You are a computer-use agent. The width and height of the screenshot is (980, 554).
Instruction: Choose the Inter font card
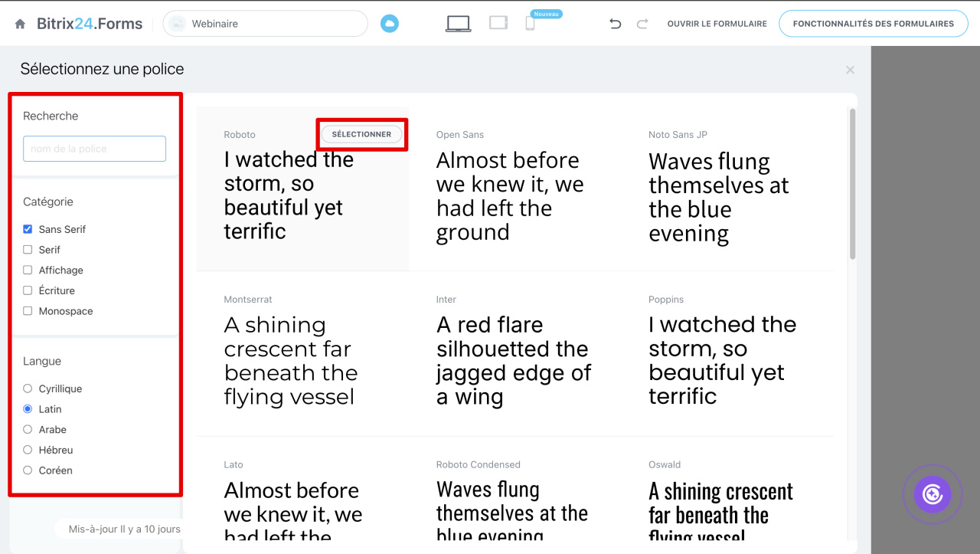514,353
